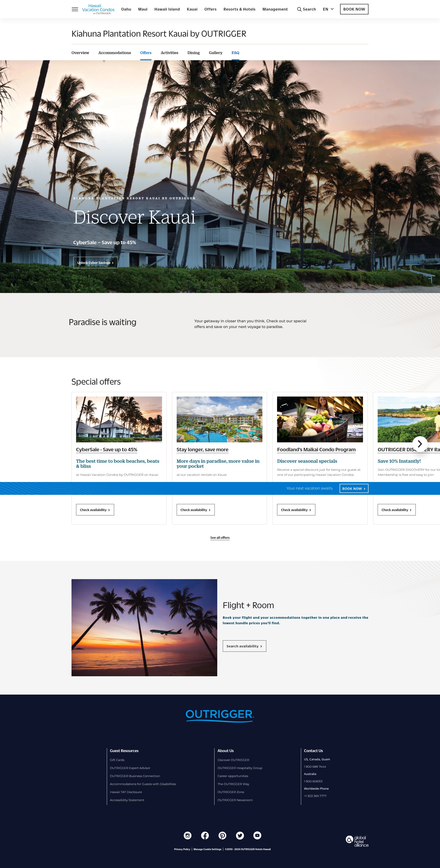Click See all offers link
Image resolution: width=440 pixels, height=868 pixels.
220,537
